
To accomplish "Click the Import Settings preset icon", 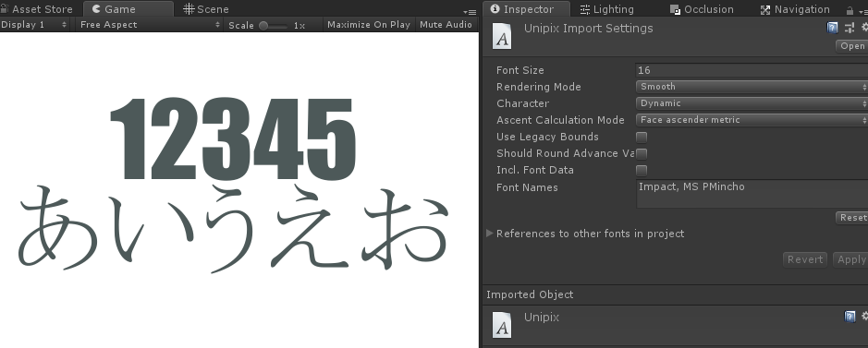I will point(850,28).
